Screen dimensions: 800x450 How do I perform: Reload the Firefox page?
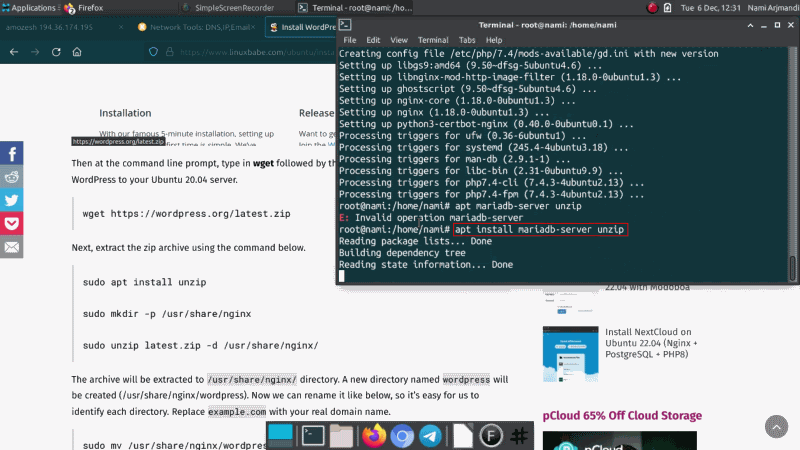(56, 52)
